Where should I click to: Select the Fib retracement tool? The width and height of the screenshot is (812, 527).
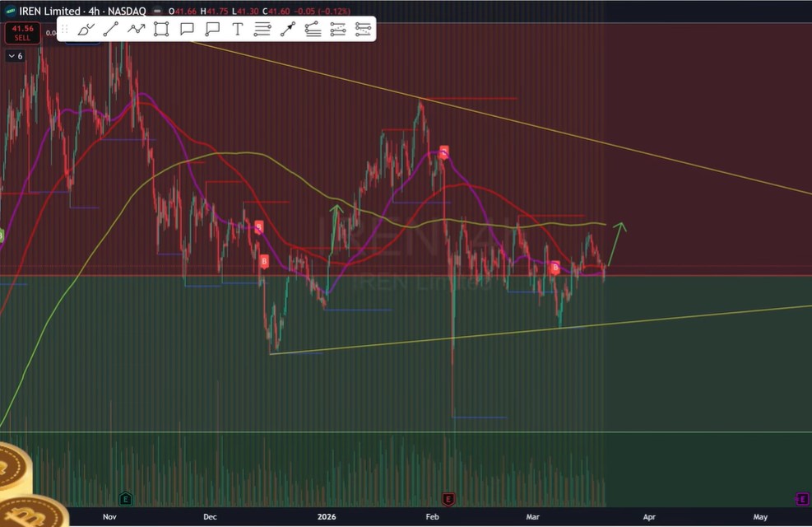[x=313, y=30]
